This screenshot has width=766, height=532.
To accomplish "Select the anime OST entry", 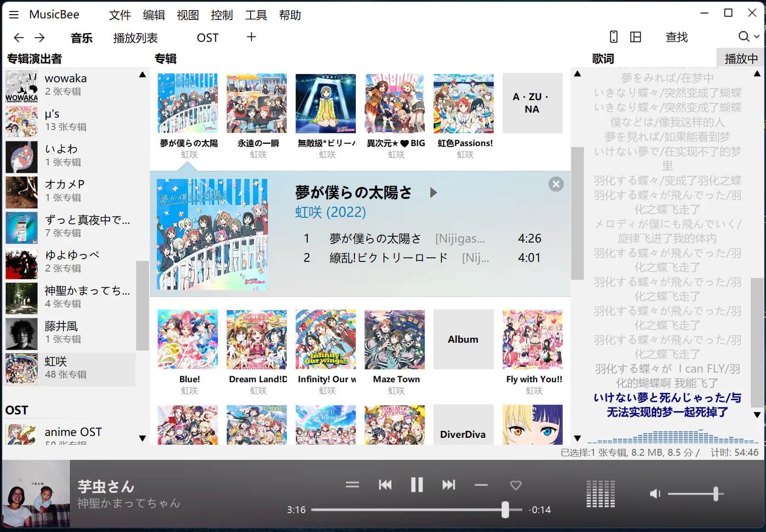I will [70, 434].
